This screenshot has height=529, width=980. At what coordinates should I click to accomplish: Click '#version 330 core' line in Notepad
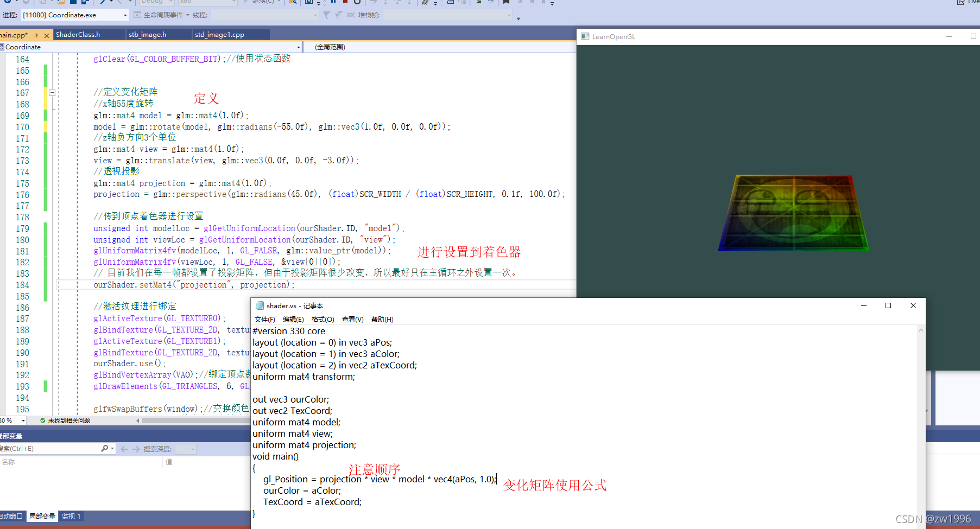289,331
